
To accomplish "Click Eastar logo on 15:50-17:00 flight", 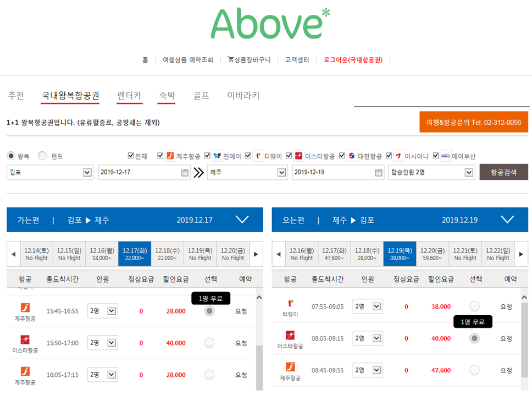I will (25, 339).
